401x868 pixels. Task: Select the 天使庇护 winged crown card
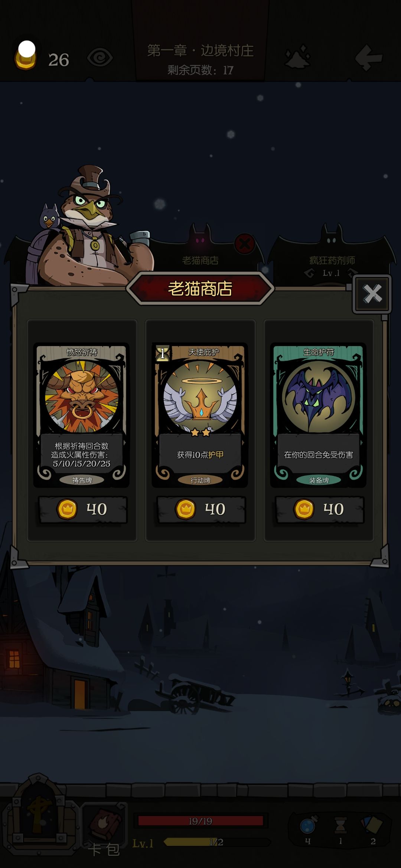[200, 415]
